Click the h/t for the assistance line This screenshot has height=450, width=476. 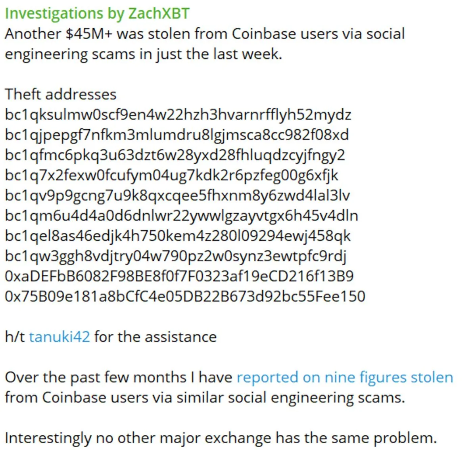coord(111,337)
